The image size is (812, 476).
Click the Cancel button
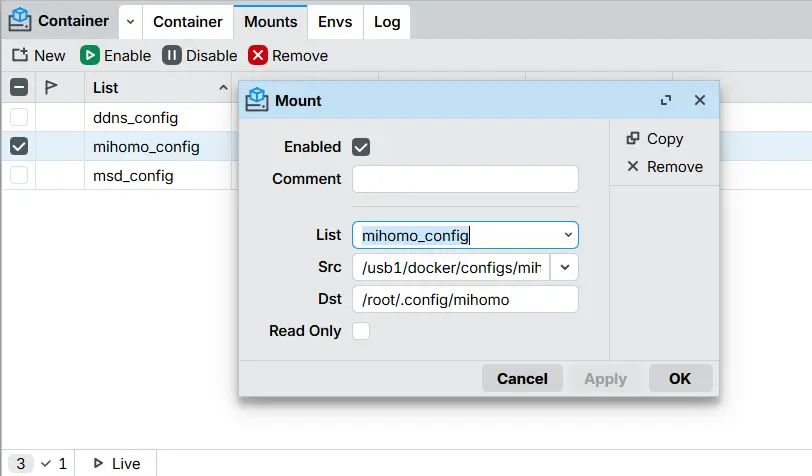[x=522, y=379]
